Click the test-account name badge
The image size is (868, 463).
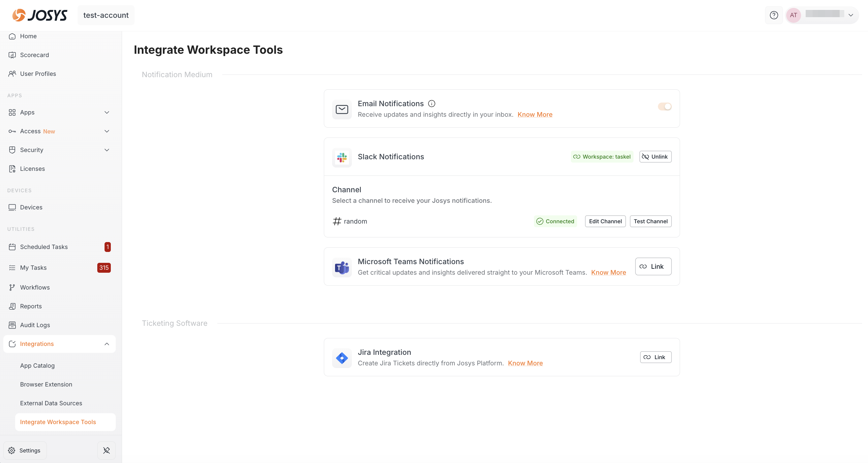[106, 15]
